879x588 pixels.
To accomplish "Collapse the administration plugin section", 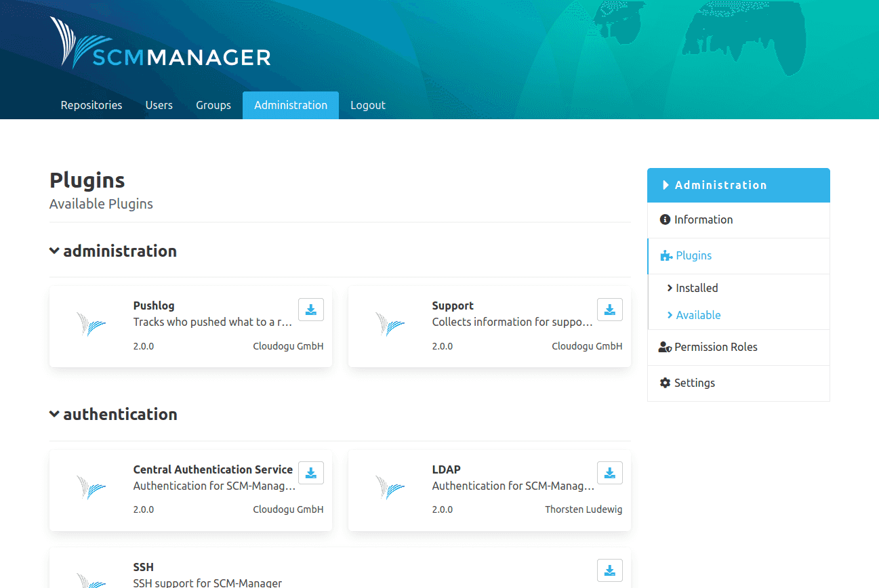I will point(54,250).
